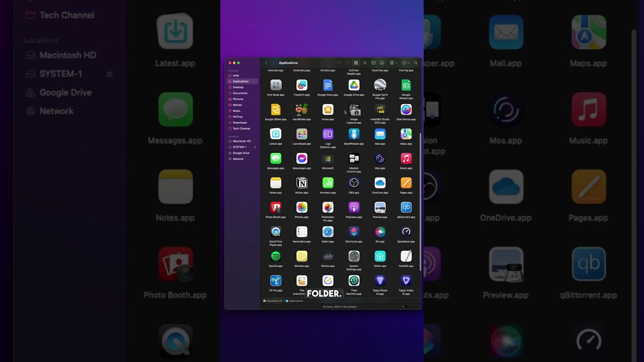Select Movies in Finder sidebar
The width and height of the screenshot is (644, 362).
pos(243,105)
